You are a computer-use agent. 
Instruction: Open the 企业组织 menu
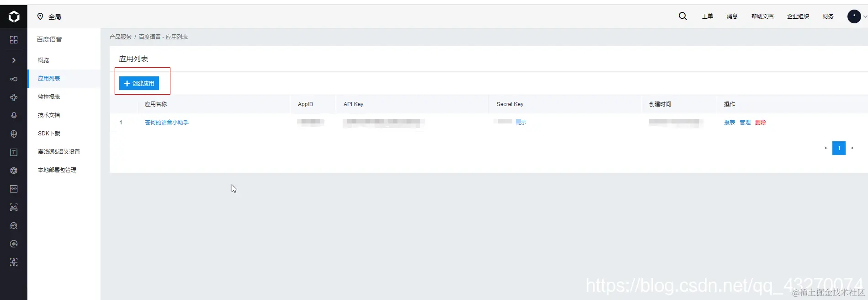(798, 16)
